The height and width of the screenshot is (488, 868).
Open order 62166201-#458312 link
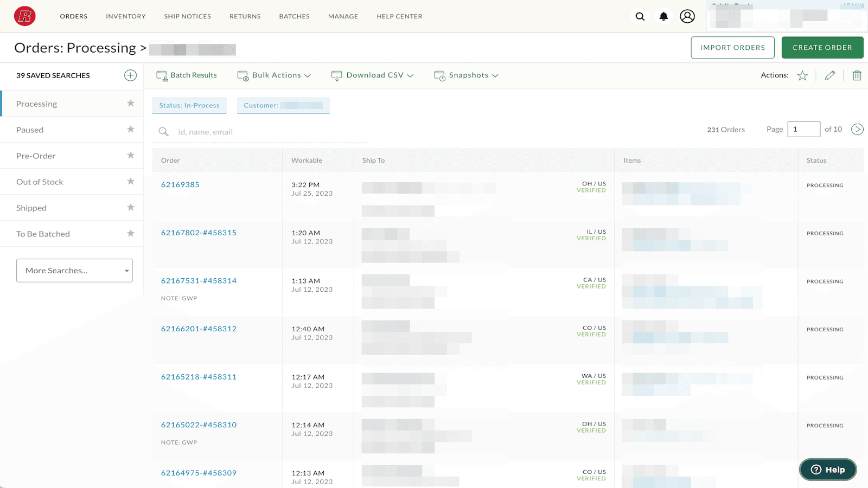click(x=199, y=329)
